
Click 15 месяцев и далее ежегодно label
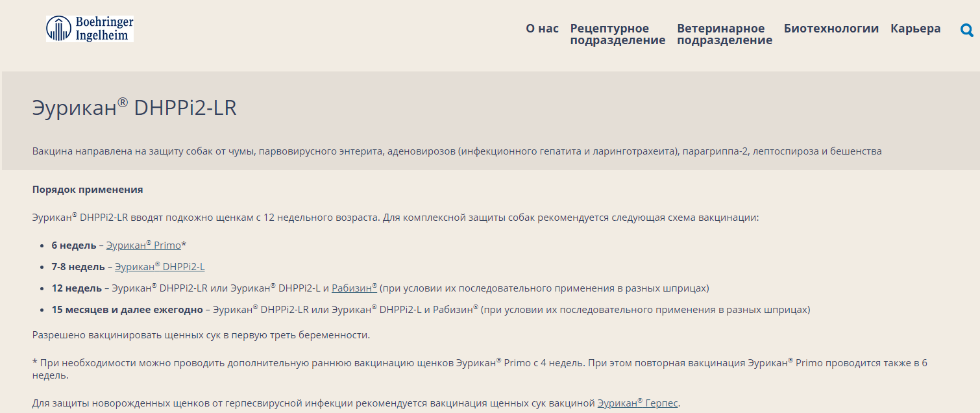tap(127, 310)
